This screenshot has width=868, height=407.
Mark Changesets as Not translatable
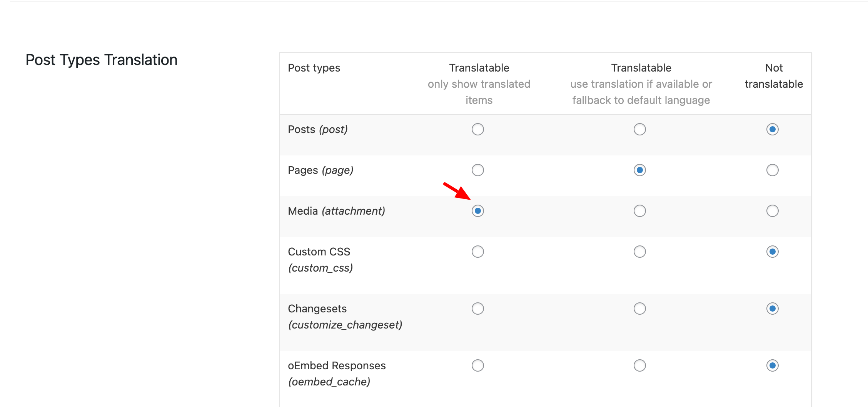[773, 309]
